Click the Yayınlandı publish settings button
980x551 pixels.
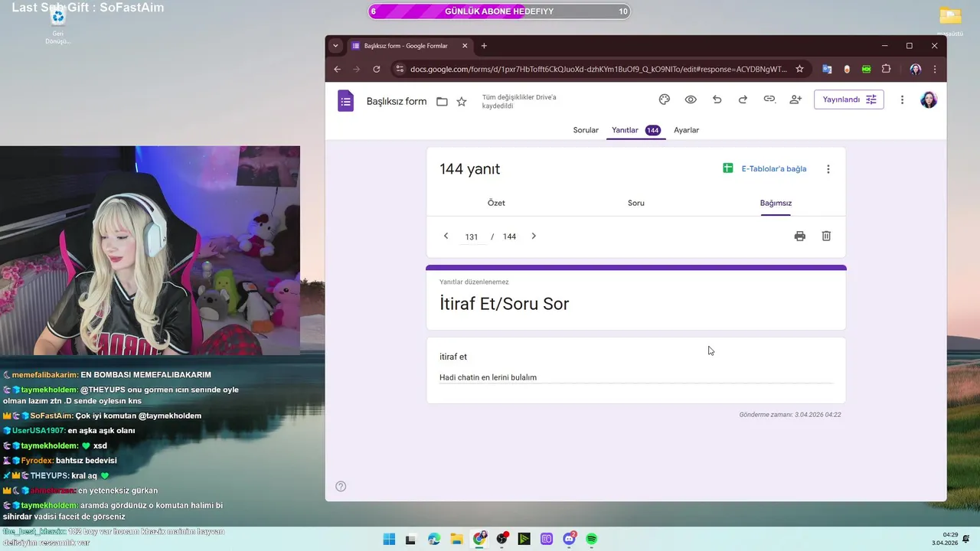click(848, 99)
